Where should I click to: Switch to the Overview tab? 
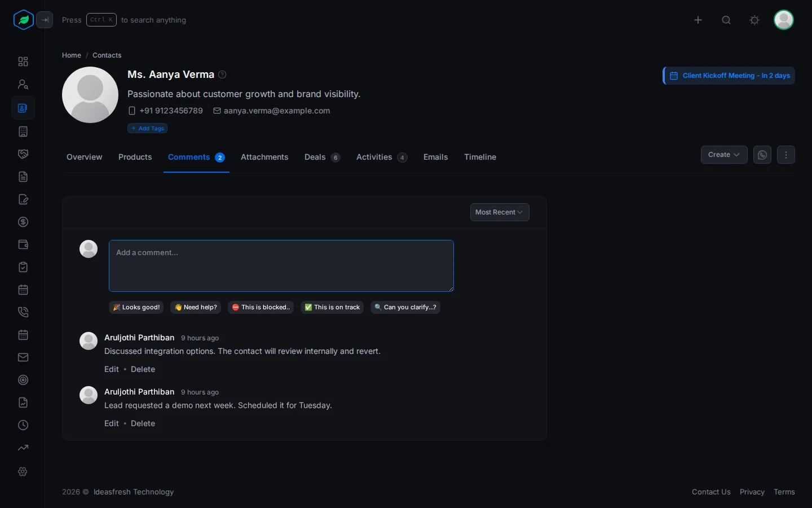click(x=85, y=157)
